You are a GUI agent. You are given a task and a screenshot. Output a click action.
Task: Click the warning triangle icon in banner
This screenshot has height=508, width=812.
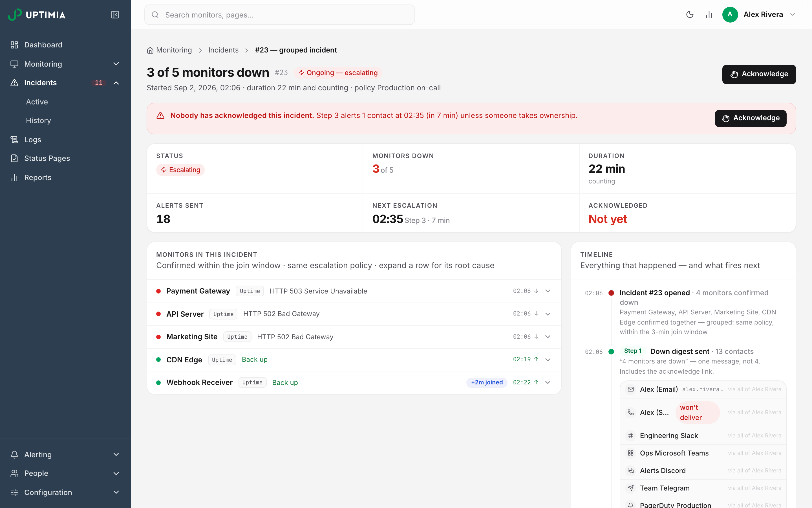click(160, 116)
